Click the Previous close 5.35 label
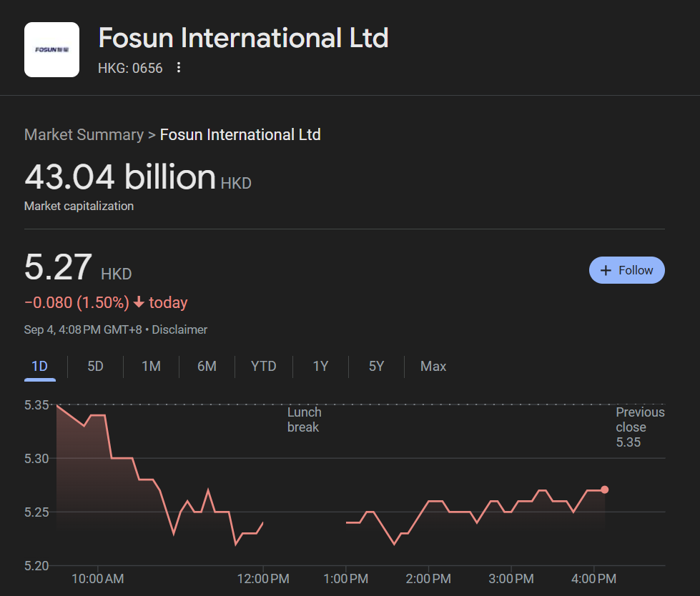 pos(640,427)
